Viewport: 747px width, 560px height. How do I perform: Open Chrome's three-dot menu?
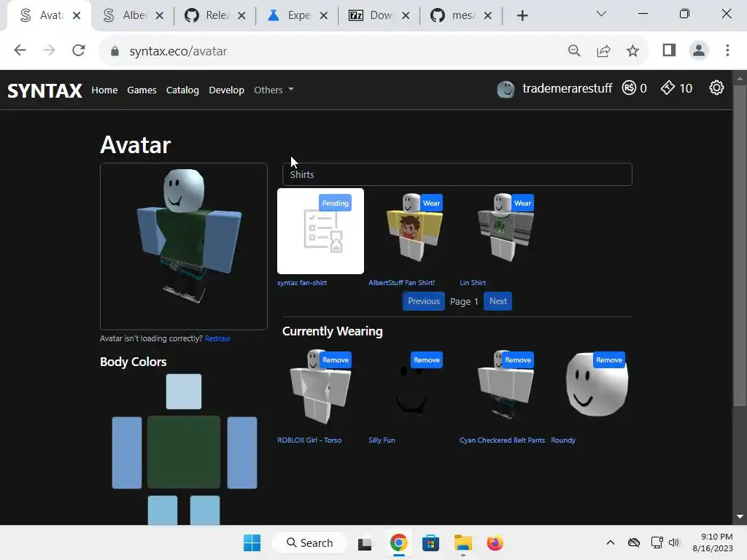727,50
